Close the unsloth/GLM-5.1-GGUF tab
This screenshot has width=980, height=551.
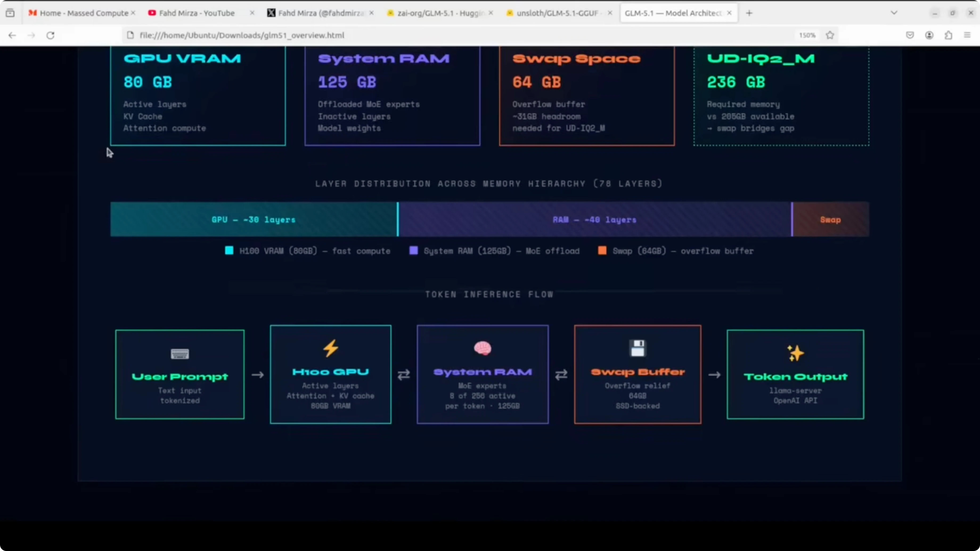[x=610, y=13]
